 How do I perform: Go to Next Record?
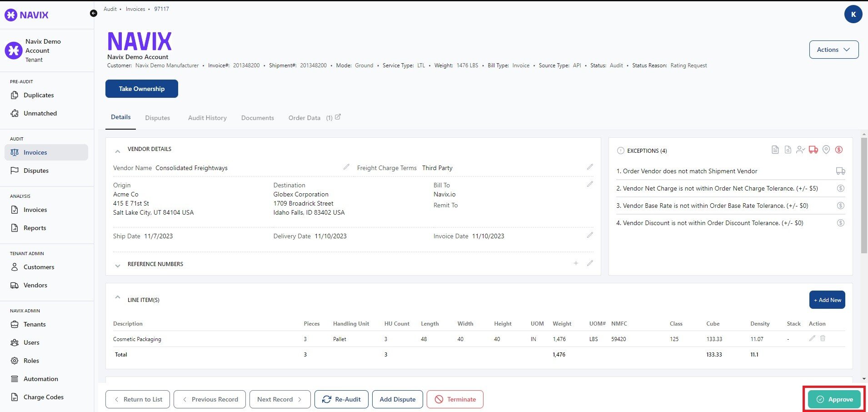coord(280,399)
